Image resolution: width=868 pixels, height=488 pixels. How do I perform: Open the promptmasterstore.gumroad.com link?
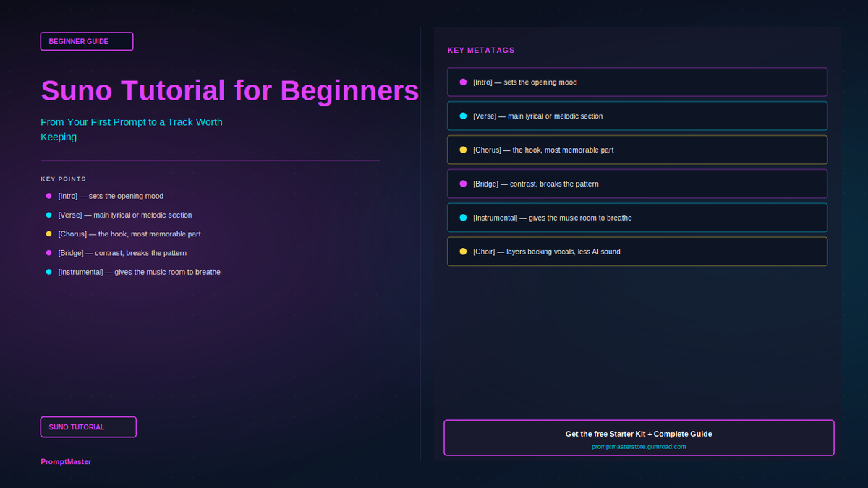(639, 447)
